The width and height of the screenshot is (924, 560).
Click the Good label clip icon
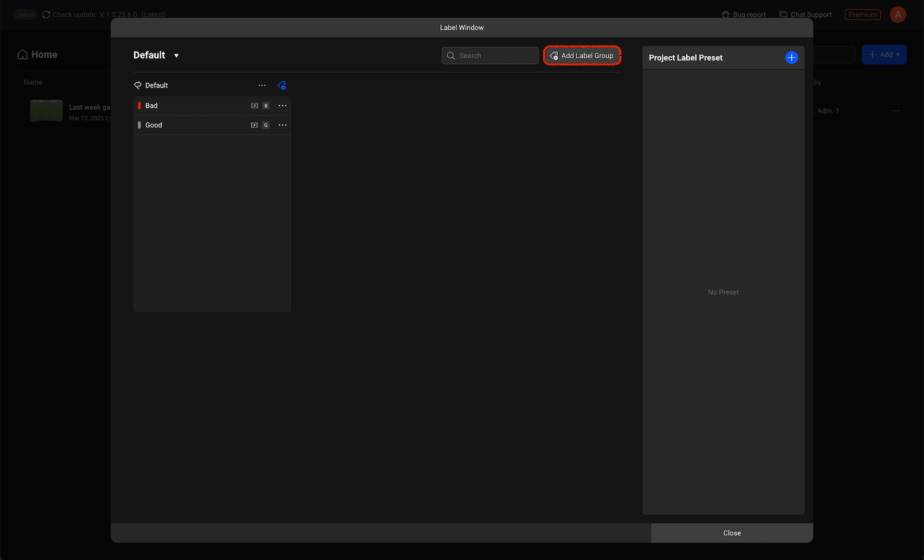tap(255, 125)
